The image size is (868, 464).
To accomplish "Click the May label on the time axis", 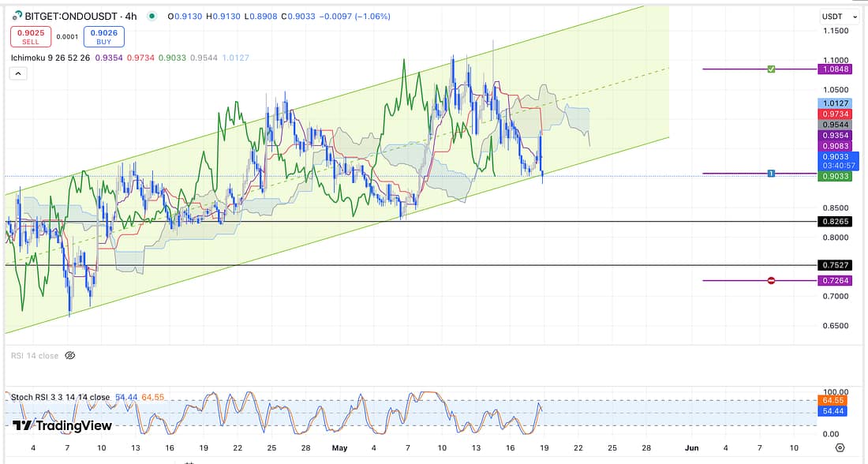I will click(x=339, y=447).
